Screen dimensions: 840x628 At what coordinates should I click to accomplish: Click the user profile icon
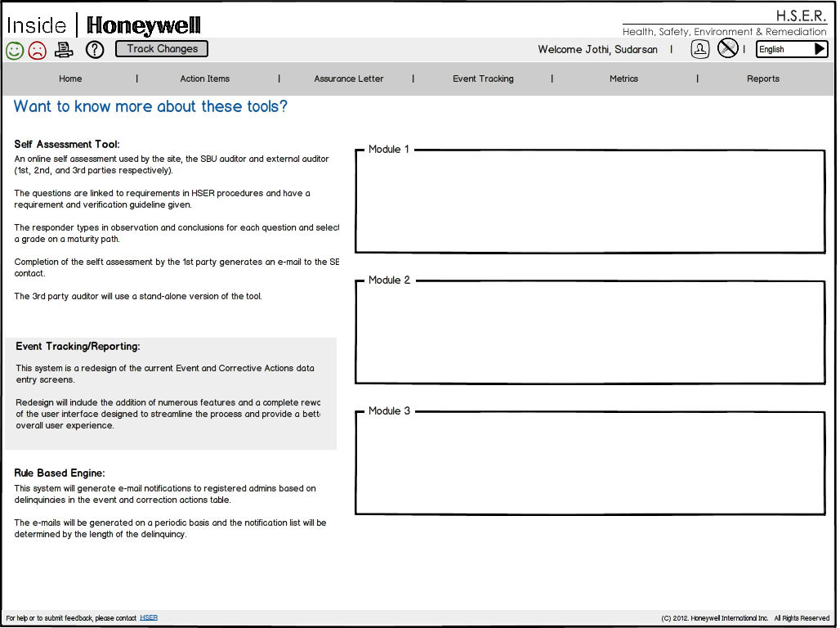click(700, 49)
